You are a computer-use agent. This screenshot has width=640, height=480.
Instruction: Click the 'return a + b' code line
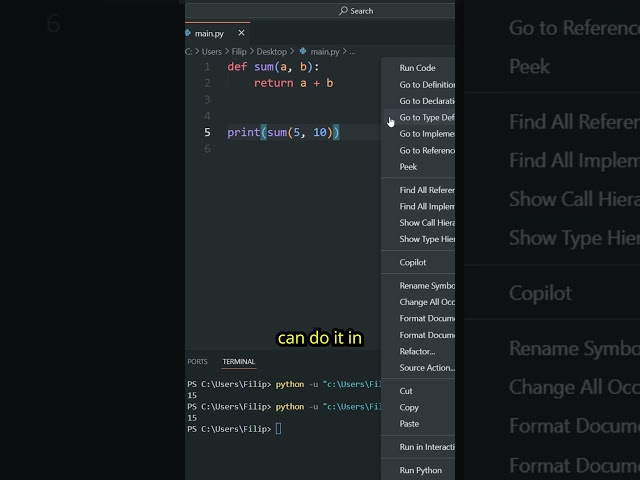tap(293, 83)
